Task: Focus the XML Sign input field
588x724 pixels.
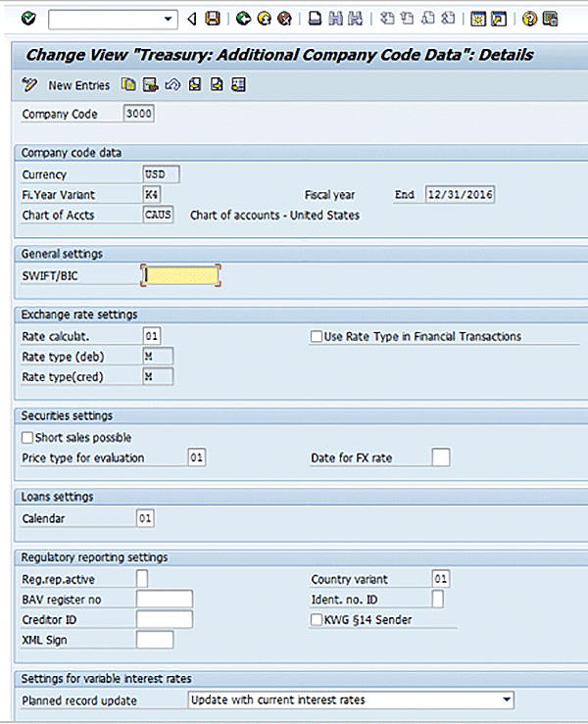Action: (x=155, y=640)
